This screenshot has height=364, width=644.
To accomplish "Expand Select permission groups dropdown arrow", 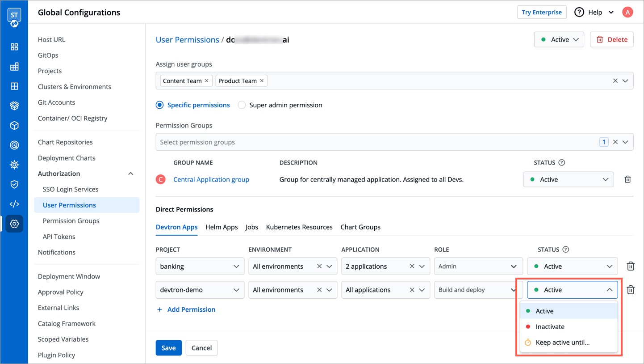I will click(x=625, y=142).
